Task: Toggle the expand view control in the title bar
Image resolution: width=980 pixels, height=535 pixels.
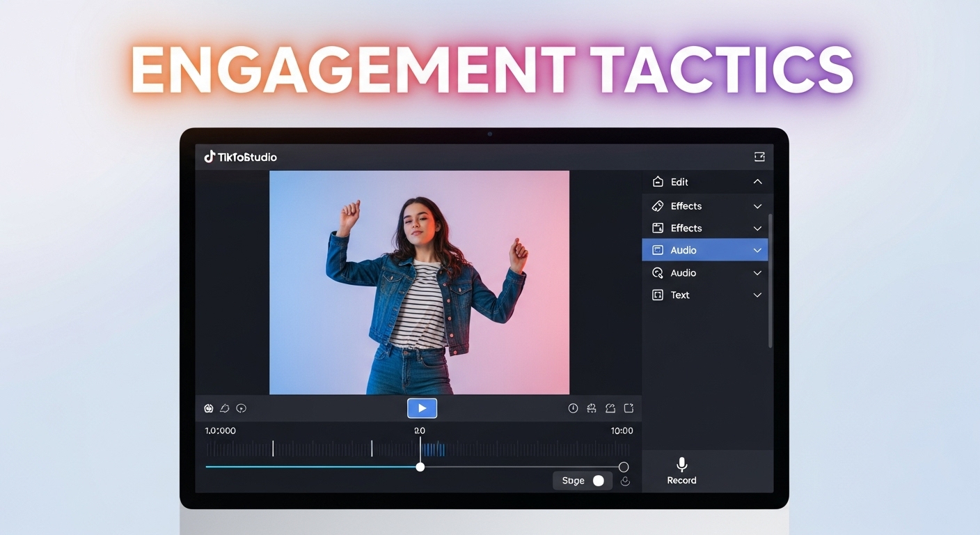Action: [760, 156]
